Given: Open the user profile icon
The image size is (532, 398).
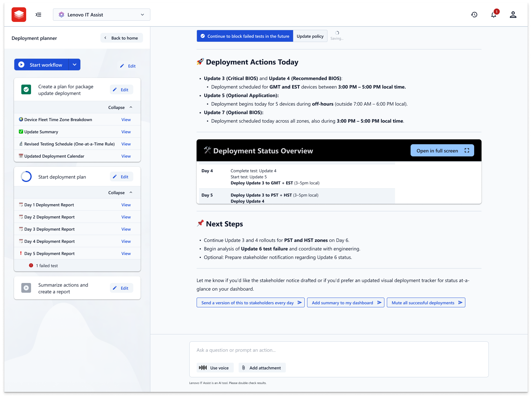Looking at the screenshot, I should 513,15.
